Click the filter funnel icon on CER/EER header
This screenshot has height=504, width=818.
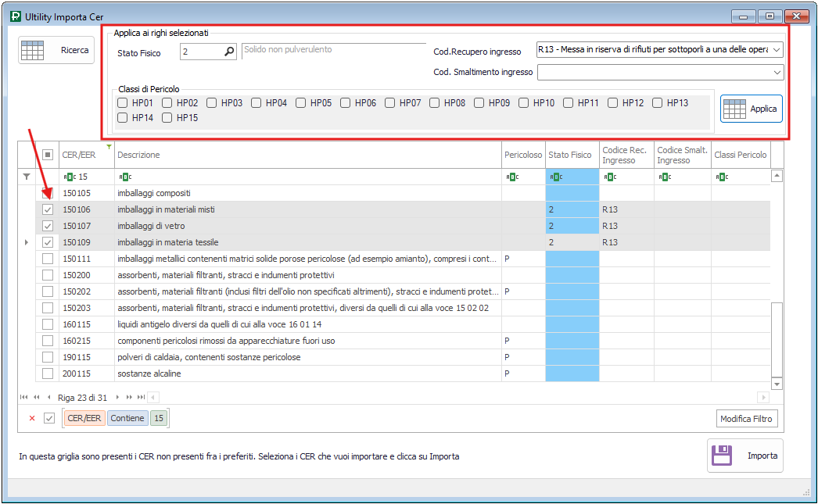(109, 147)
